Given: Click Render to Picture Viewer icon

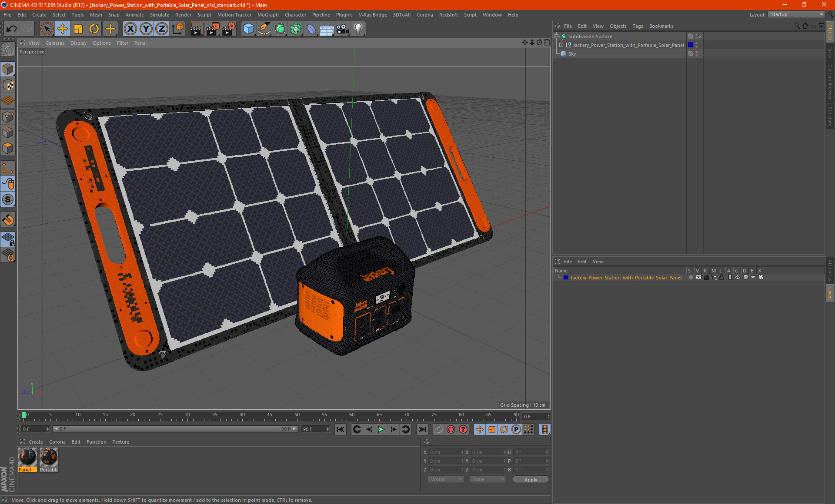Looking at the screenshot, I should [213, 29].
